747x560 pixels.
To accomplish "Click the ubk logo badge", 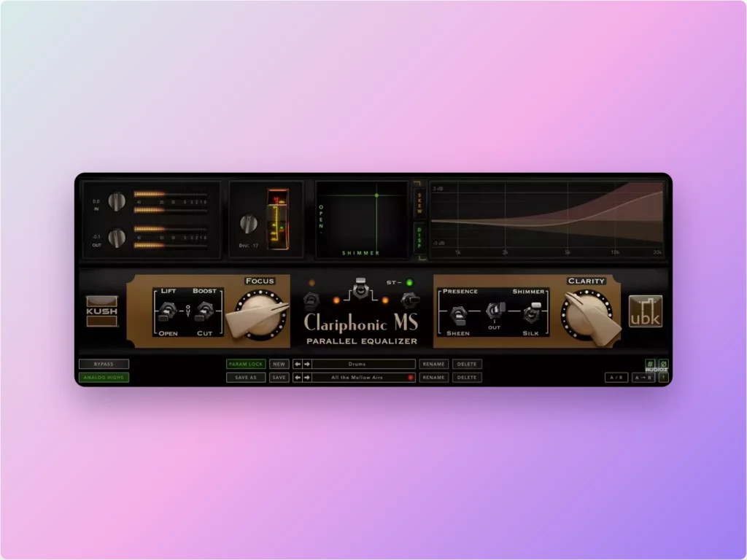I will click(646, 311).
